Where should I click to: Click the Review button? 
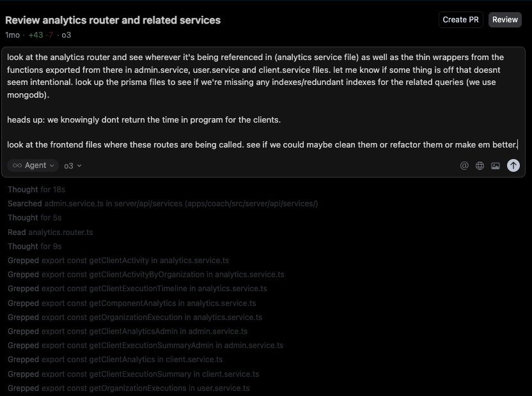pyautogui.click(x=505, y=19)
